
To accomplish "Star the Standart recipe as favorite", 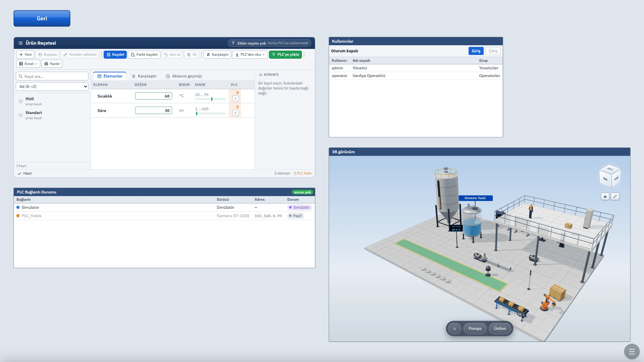I will [x=21, y=115].
